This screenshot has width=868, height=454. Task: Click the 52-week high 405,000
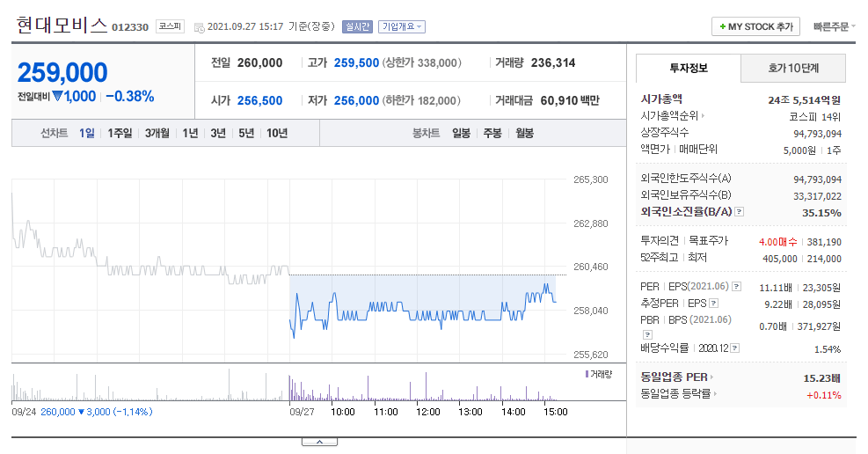pos(780,259)
